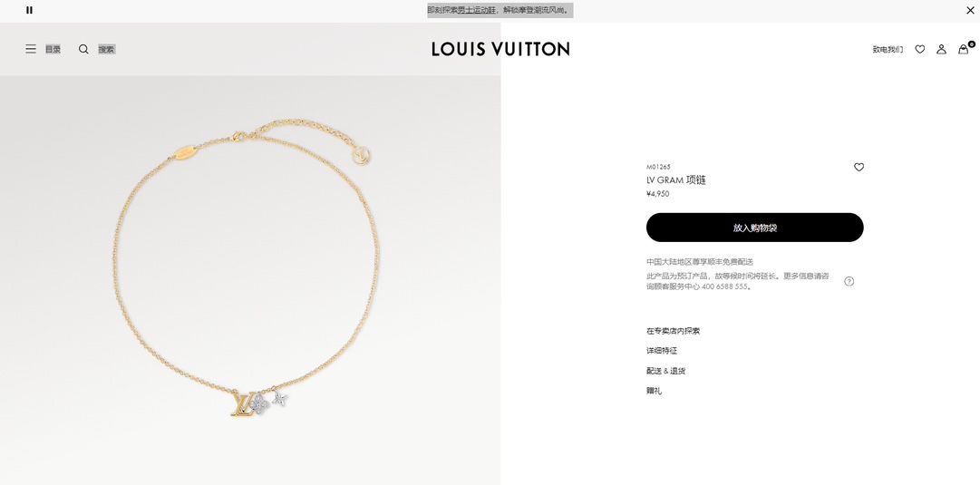
Task: Close the top announcement banner
Action: pyautogui.click(x=970, y=10)
